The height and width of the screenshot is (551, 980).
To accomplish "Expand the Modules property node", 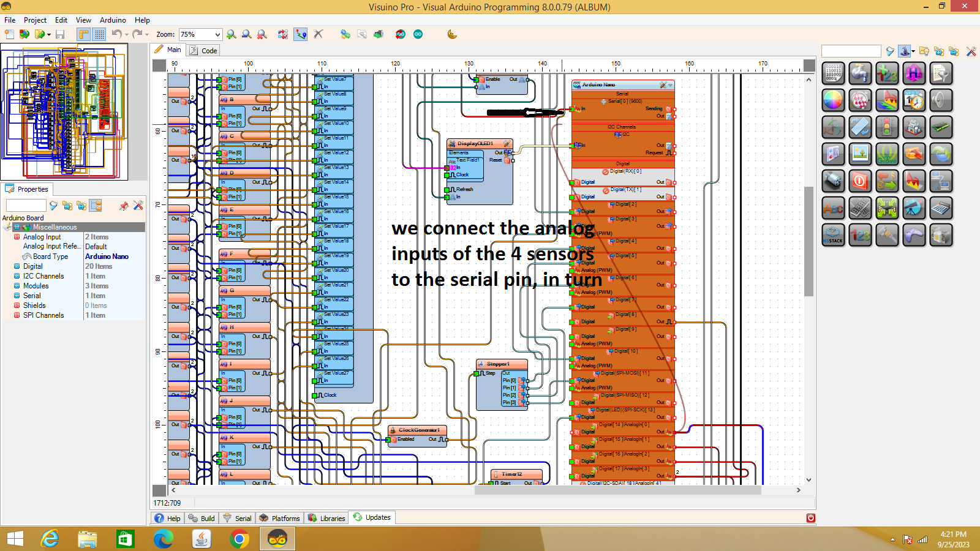I will [x=17, y=286].
